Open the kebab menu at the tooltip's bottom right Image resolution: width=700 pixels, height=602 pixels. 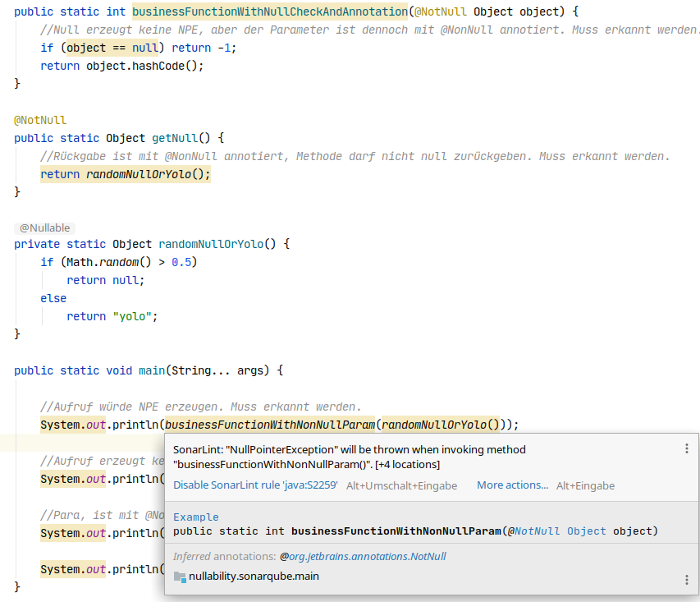pyautogui.click(x=687, y=580)
